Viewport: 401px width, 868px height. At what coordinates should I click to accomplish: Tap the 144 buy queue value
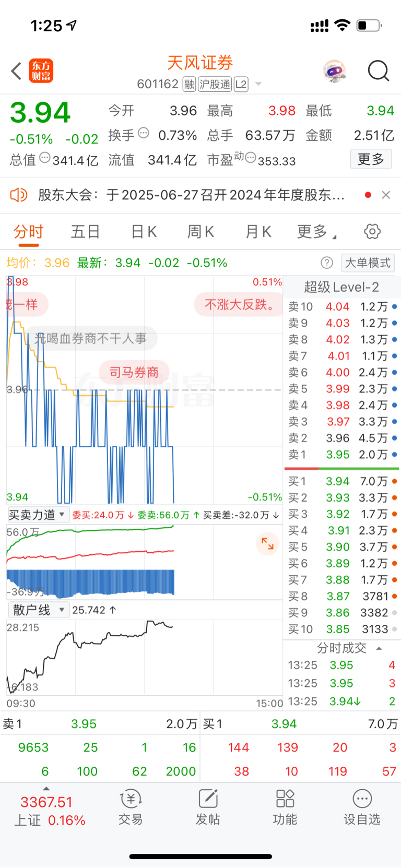(238, 747)
